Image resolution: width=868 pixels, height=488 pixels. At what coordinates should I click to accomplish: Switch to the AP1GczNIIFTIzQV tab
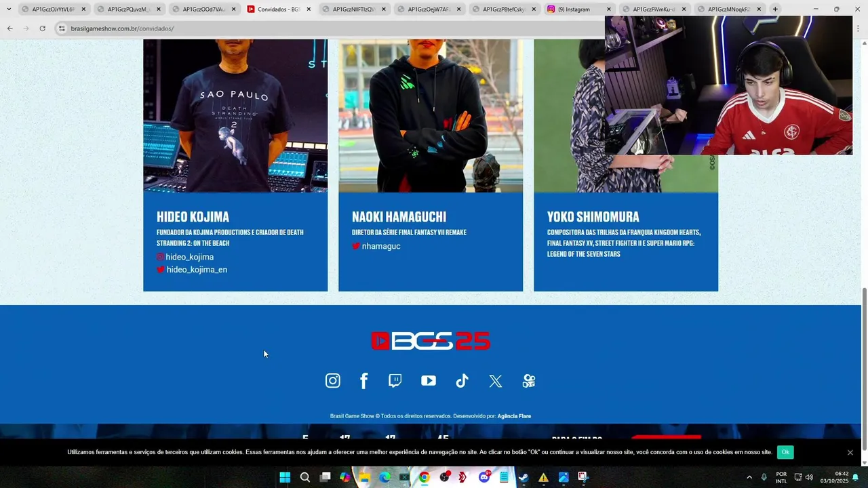point(354,9)
